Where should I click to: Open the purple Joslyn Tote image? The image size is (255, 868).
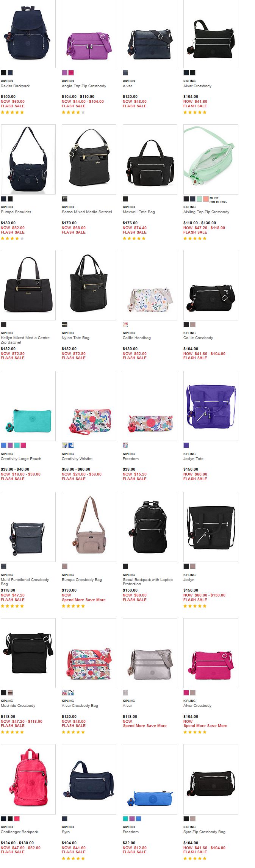(211, 406)
